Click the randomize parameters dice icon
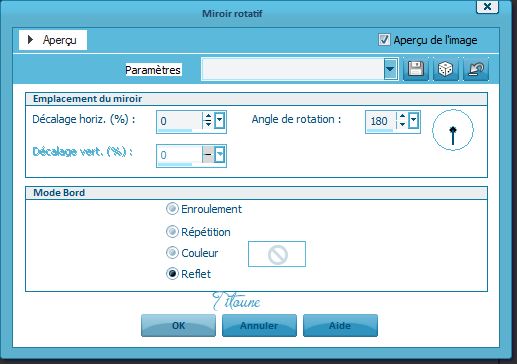 point(446,69)
